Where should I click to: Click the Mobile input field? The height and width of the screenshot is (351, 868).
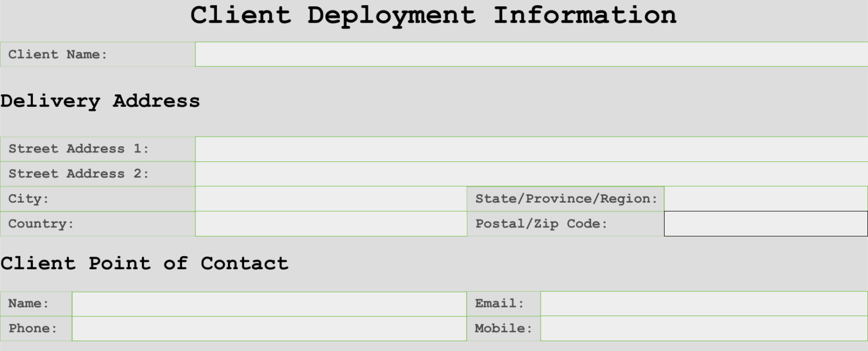[704, 328]
